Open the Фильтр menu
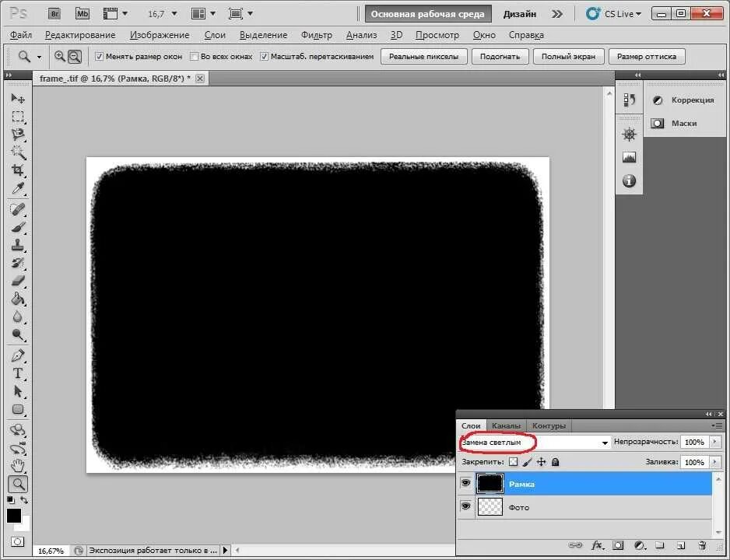Image resolution: width=730 pixels, height=560 pixels. click(317, 35)
